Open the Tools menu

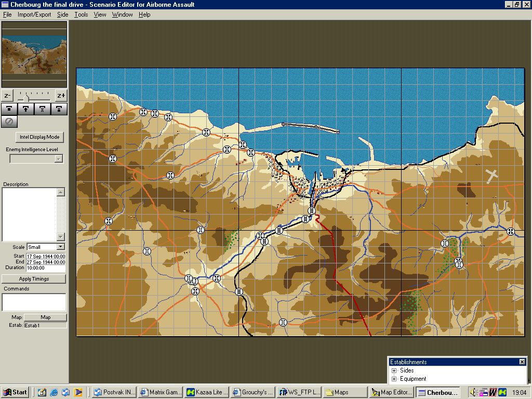pos(81,15)
